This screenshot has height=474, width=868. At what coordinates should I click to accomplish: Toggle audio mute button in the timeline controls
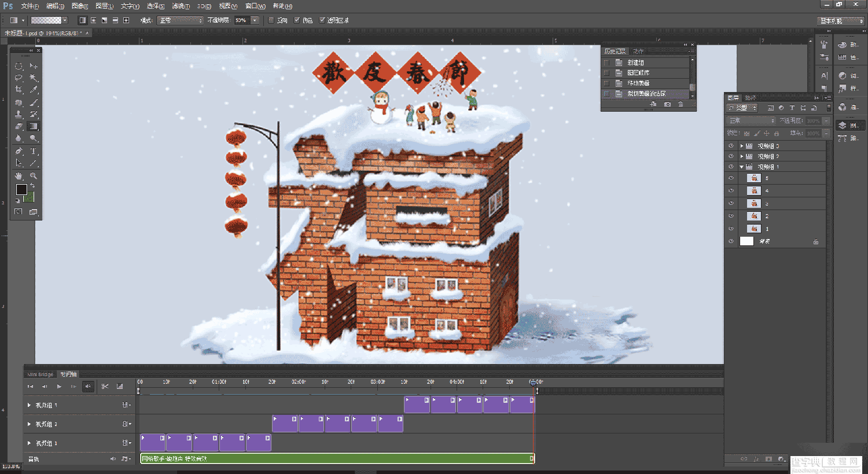click(x=88, y=386)
